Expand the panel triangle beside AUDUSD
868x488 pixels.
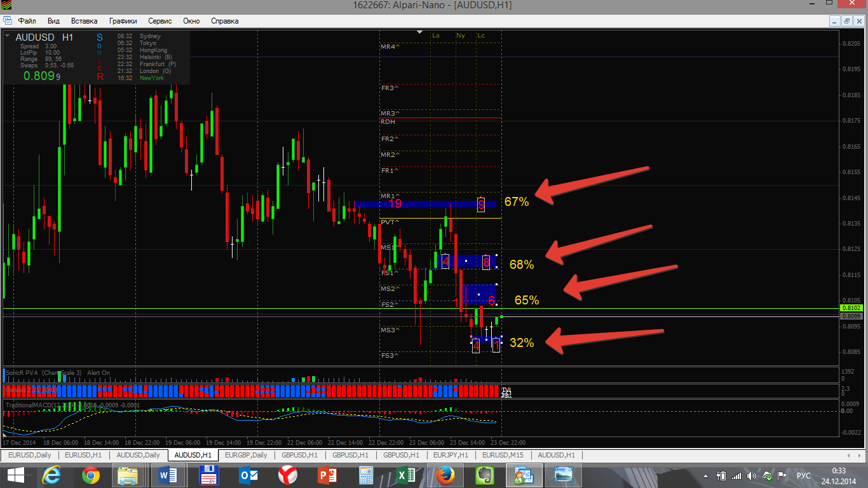[8, 37]
